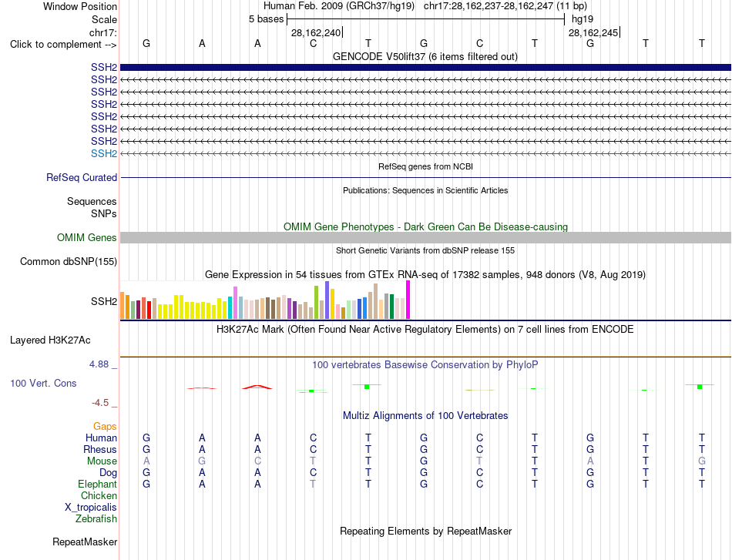Click the first base G in the sequence ruler
Image resolution: width=732 pixels, height=560 pixels.
pyautogui.click(x=146, y=43)
